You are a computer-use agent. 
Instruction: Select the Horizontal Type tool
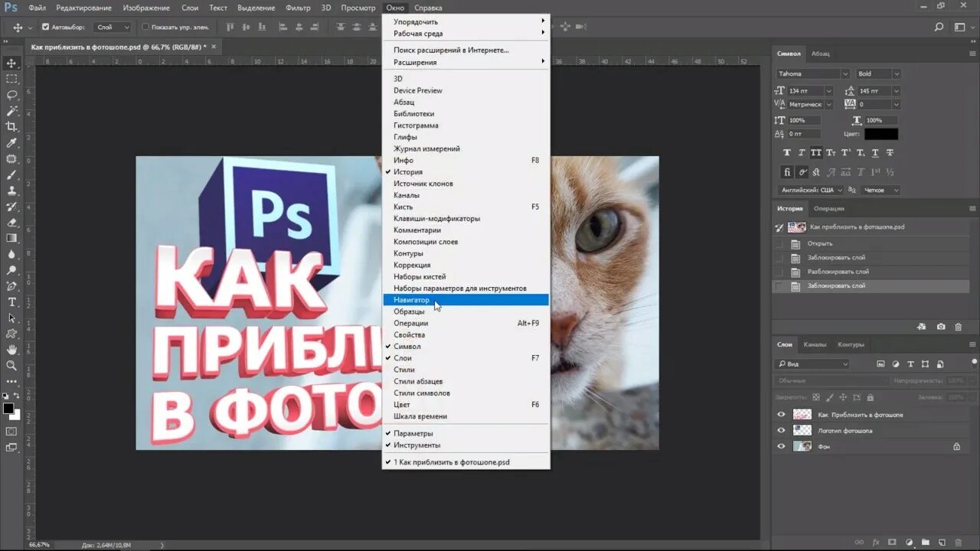[x=11, y=302]
